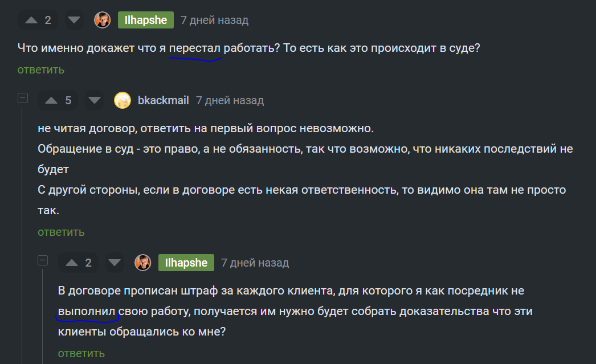Collapse the nested Ilhapshe reply thread
596x364 pixels.
pyautogui.click(x=43, y=260)
